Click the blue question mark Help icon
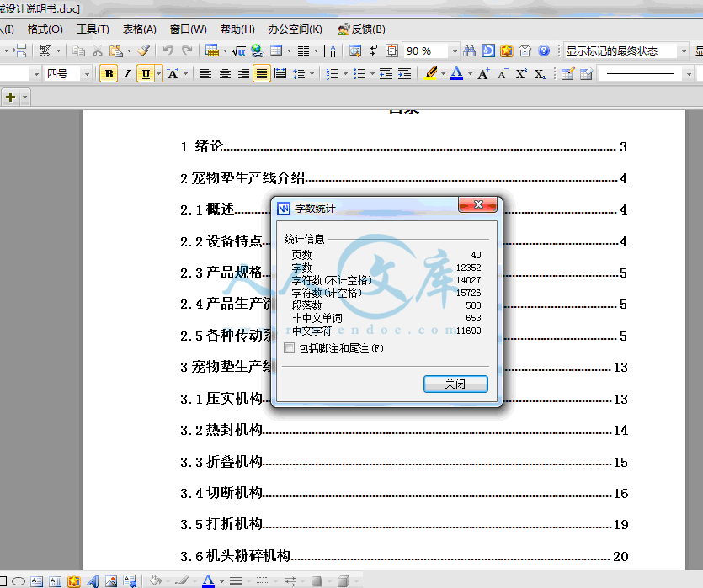Screen dimensions: 703x588 544,50
